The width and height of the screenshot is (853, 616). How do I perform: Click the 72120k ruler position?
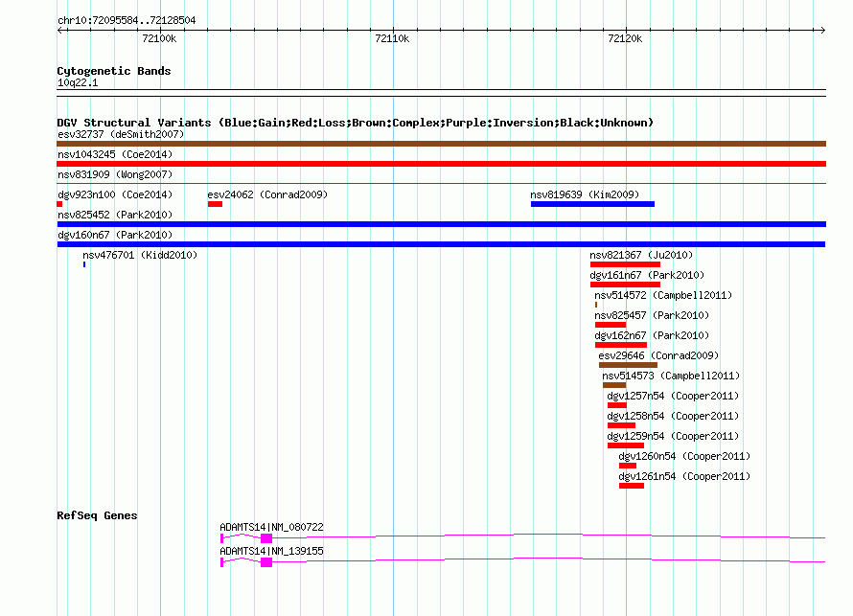coord(625,38)
